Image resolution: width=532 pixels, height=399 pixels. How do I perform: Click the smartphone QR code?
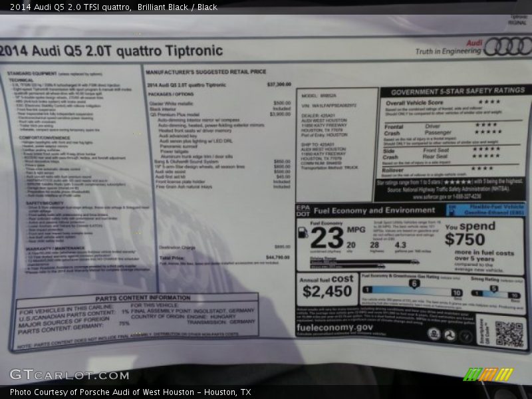coord(509,334)
